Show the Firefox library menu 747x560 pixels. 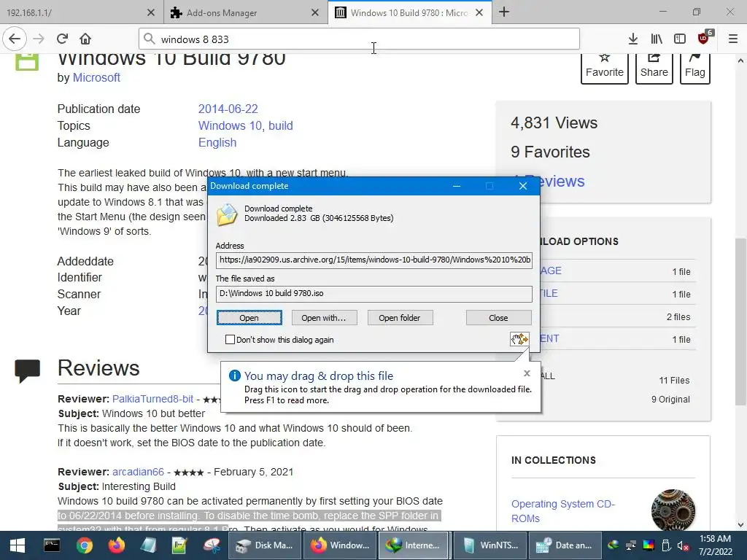657,39
